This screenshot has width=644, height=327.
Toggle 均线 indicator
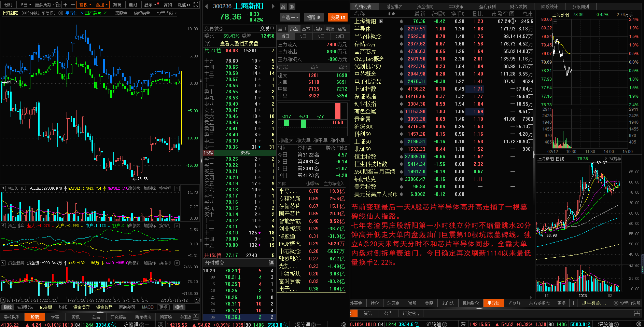tap(63, 307)
